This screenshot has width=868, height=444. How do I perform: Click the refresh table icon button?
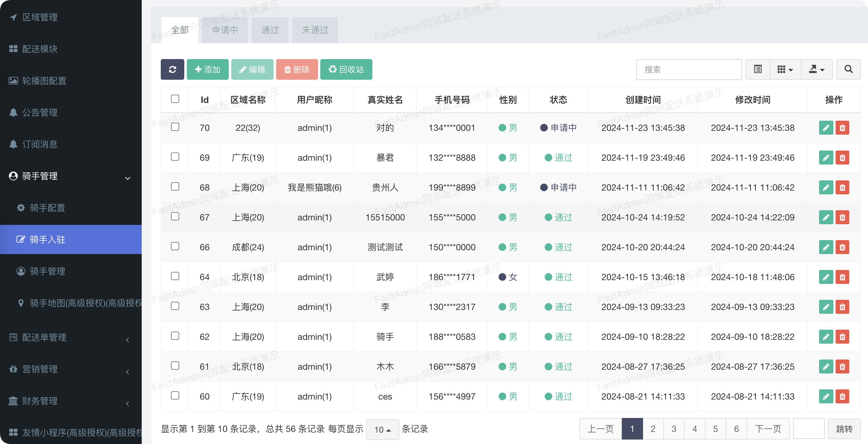point(172,70)
